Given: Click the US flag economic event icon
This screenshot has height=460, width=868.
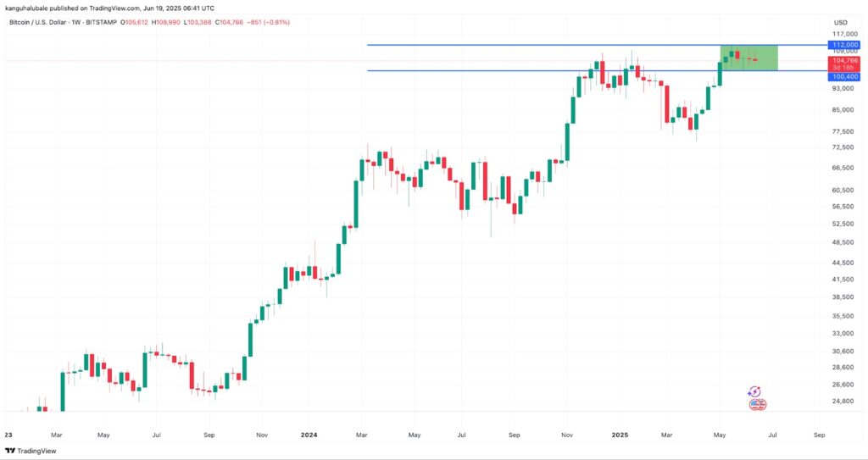Looking at the screenshot, I should 758,405.
